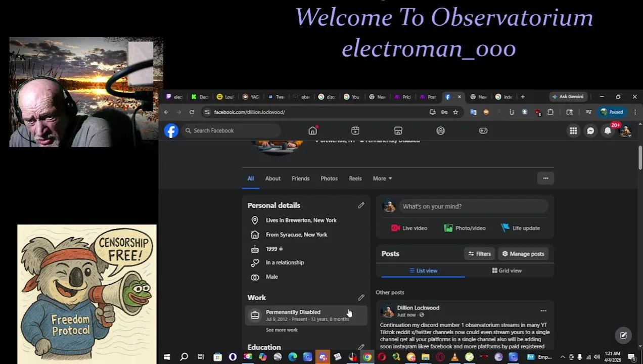
Task: Open Facebook notifications bell
Action: (608, 131)
